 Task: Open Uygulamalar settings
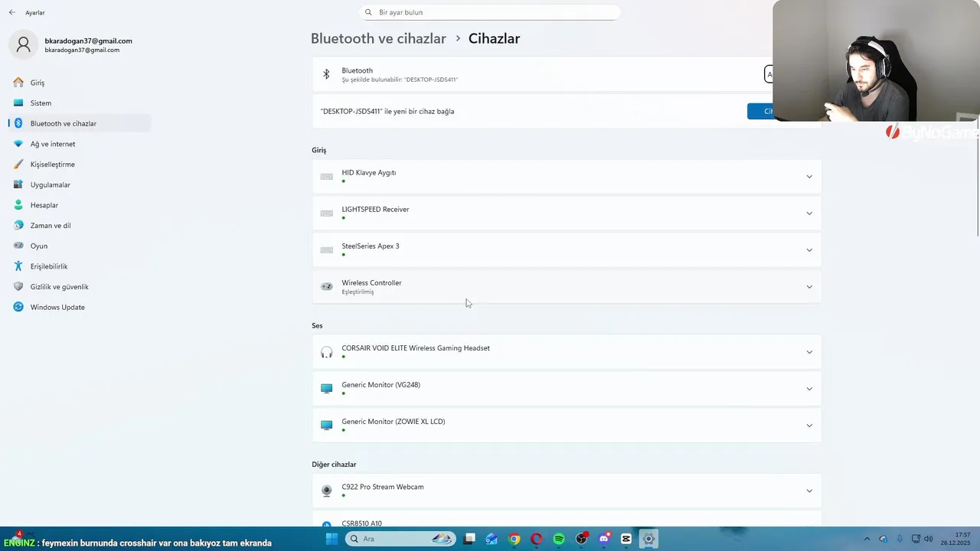(80, 184)
